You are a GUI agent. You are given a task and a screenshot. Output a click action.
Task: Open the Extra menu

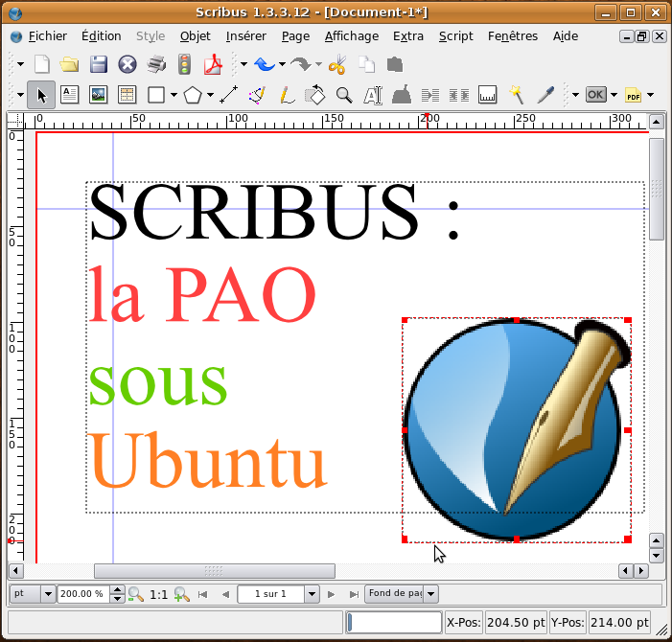[x=408, y=36]
